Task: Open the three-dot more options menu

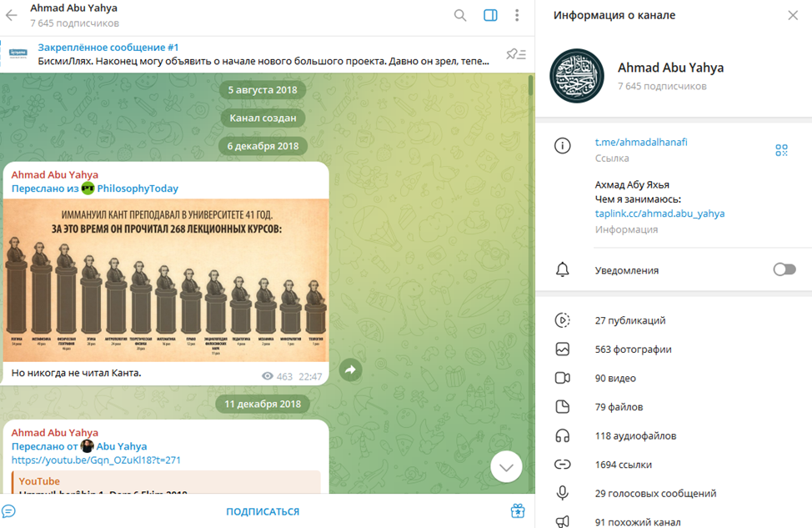Action: (517, 16)
